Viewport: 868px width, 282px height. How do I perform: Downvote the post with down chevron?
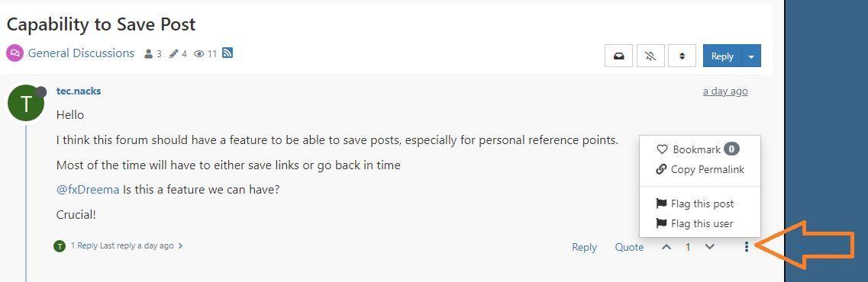coord(710,247)
